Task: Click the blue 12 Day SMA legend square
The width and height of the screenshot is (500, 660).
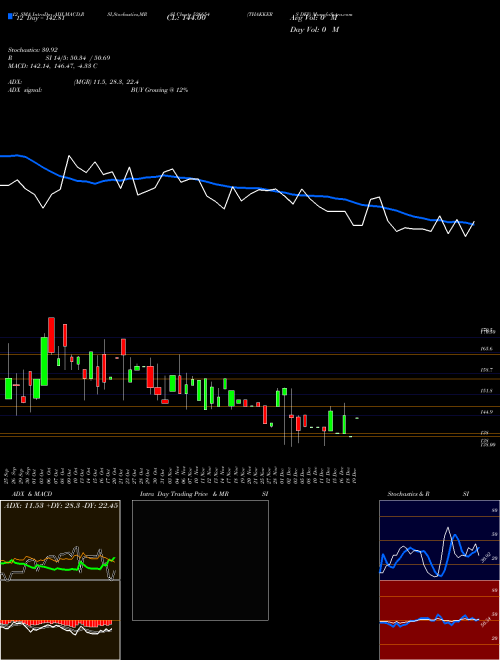Action: pyautogui.click(x=11, y=16)
